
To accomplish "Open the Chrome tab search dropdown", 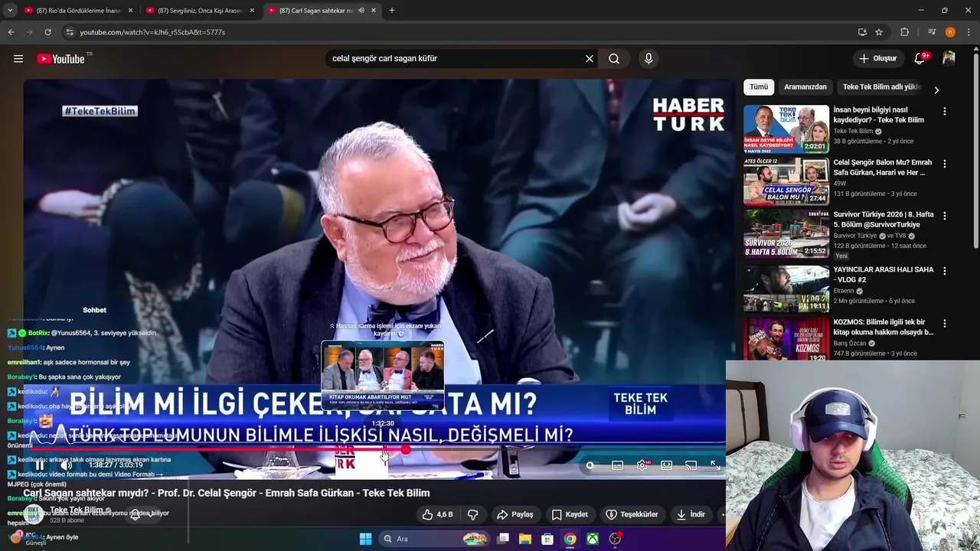I will pyautogui.click(x=10, y=11).
